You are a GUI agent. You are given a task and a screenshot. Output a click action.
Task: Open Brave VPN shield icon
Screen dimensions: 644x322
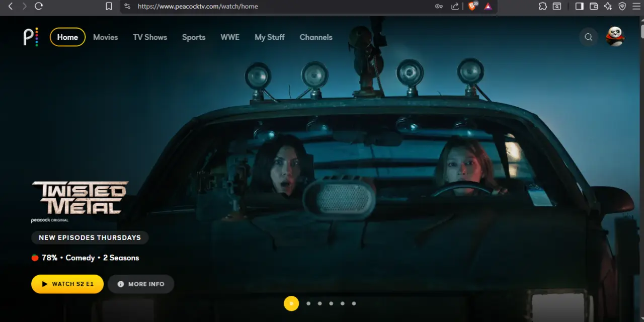point(622,6)
